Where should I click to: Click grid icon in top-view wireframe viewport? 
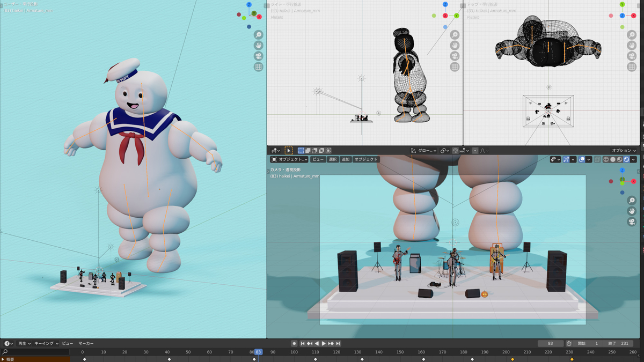[632, 67]
